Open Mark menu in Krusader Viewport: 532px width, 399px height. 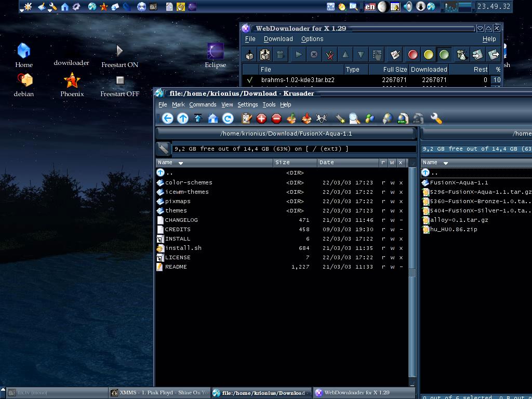pos(178,104)
